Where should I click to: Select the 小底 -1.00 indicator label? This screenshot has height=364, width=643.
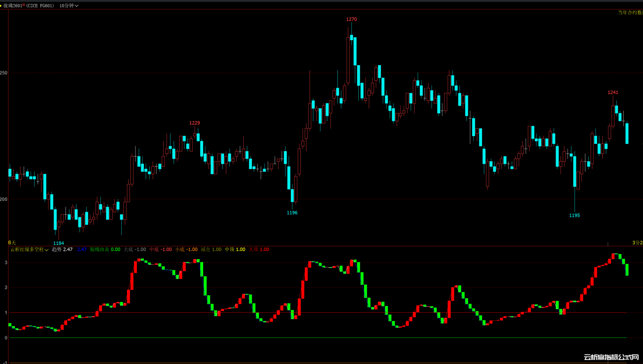(186, 249)
